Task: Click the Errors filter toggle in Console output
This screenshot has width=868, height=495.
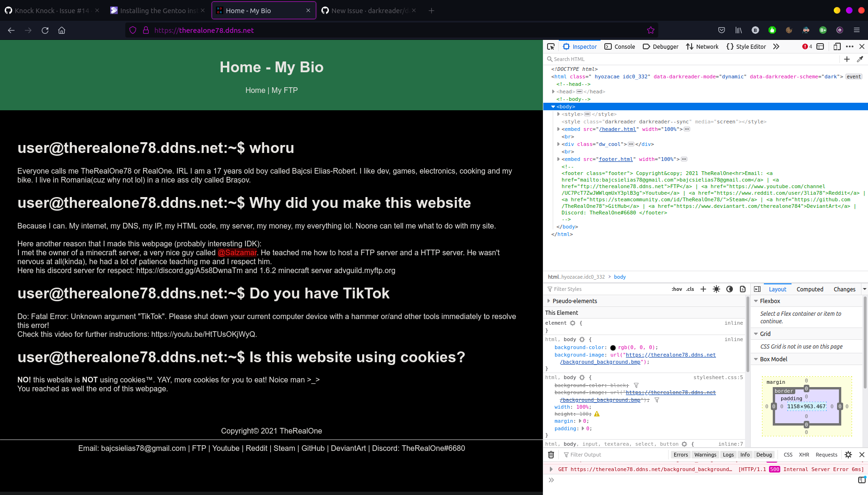Action: [x=680, y=454]
